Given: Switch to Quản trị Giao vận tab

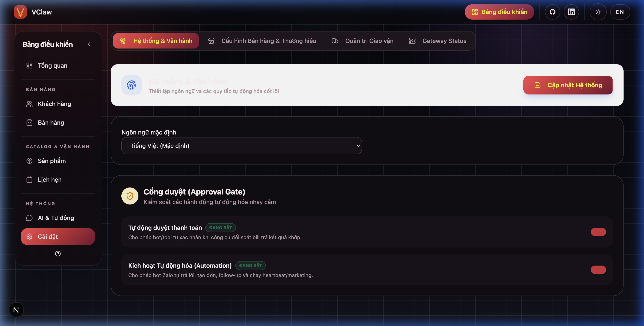Looking at the screenshot, I should (362, 41).
